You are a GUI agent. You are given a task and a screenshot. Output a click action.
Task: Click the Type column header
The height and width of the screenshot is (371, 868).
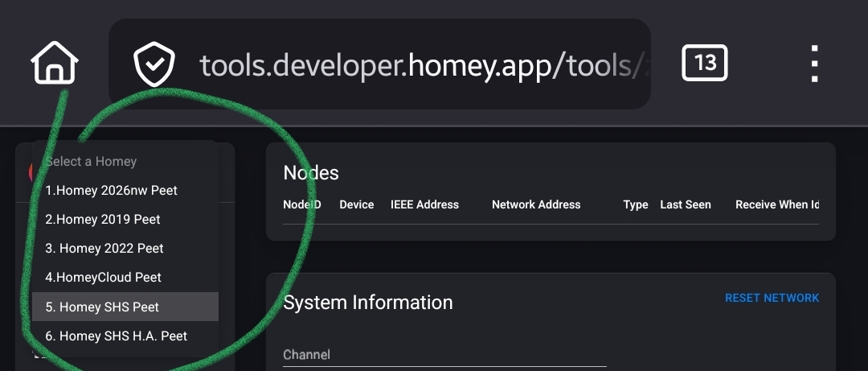pos(636,204)
